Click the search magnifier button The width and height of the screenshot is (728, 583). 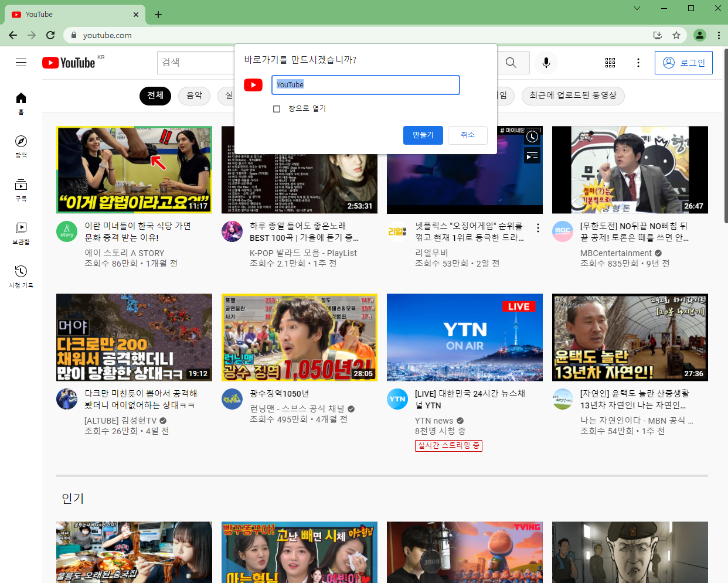(x=511, y=63)
